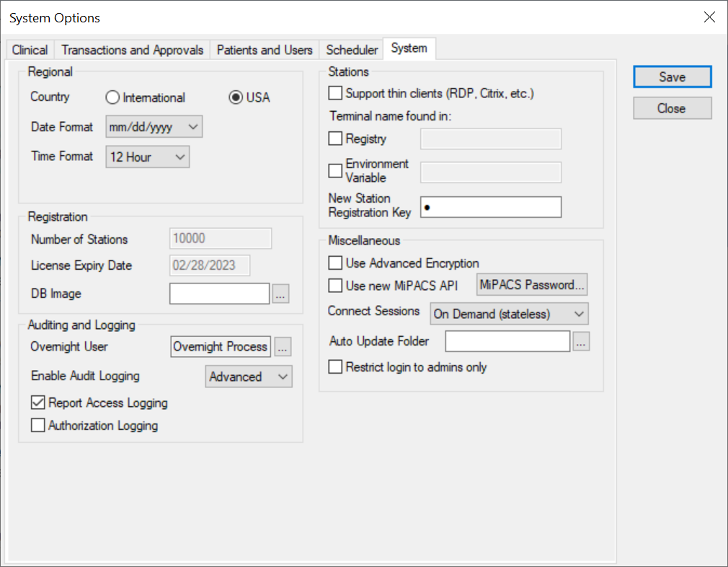The width and height of the screenshot is (728, 567).
Task: Check the Registry checkbox under Stations
Action: coord(335,139)
